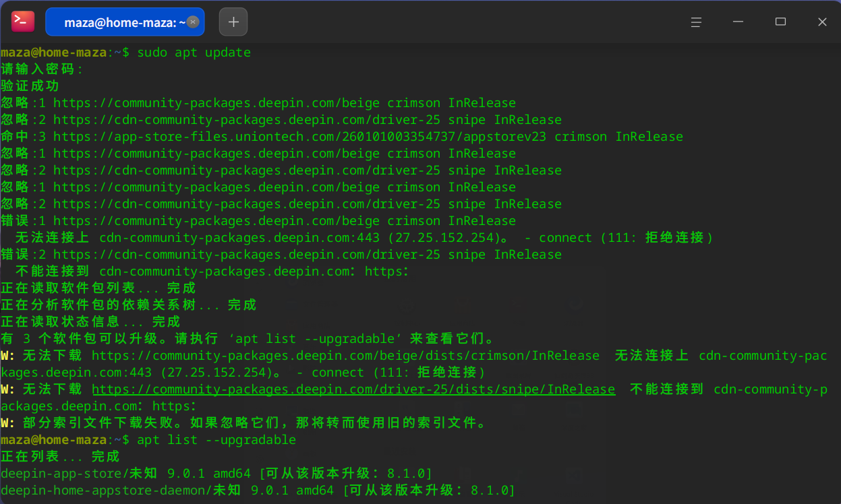Screen dimensions: 841x504
Task: Click the '正在读取状态信息... 完成' line
Action: click(91, 322)
